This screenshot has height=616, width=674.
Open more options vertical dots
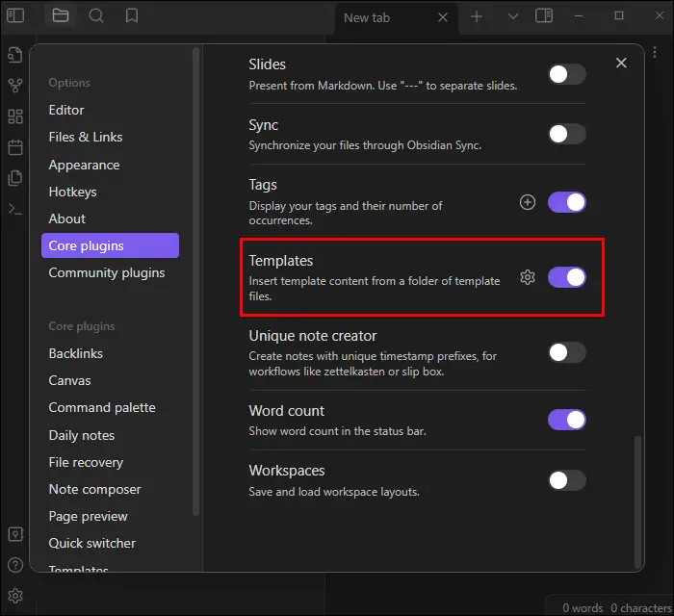click(x=654, y=52)
